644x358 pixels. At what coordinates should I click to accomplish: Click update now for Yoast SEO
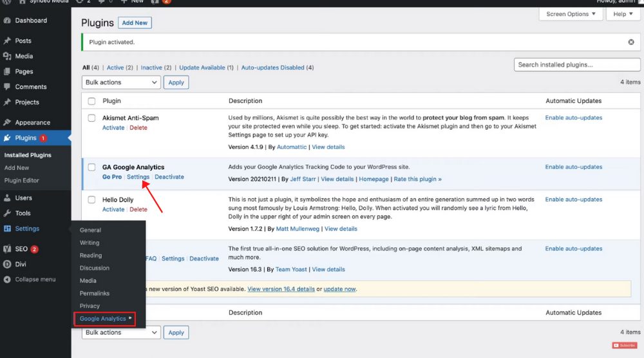click(x=339, y=289)
